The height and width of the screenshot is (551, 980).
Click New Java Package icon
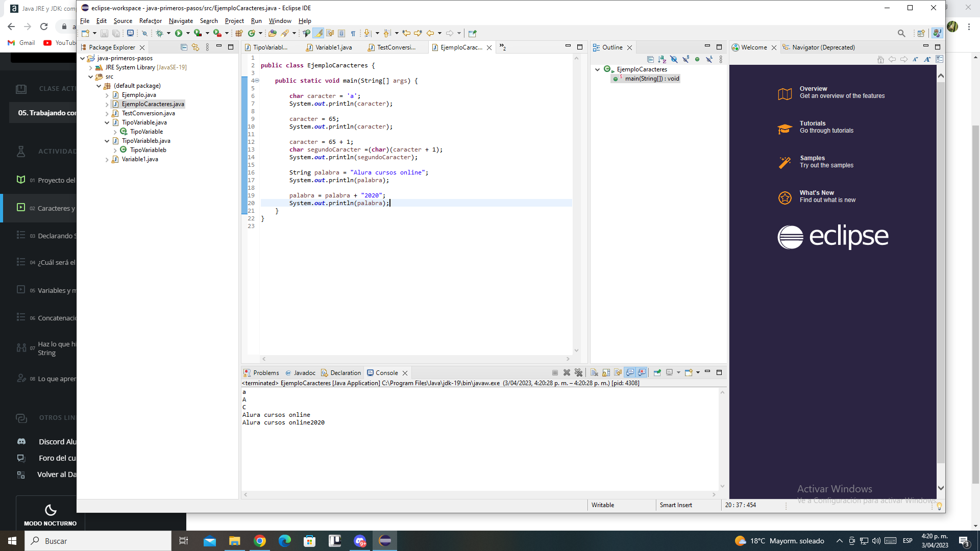click(239, 33)
